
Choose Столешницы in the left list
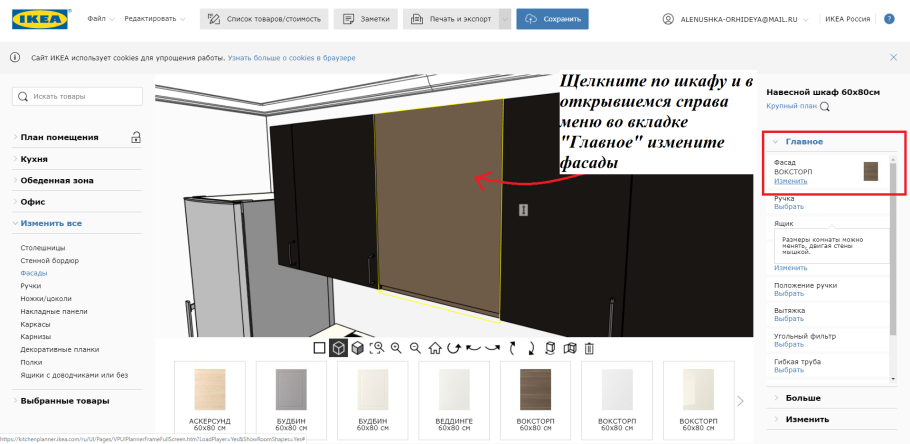[x=42, y=247]
